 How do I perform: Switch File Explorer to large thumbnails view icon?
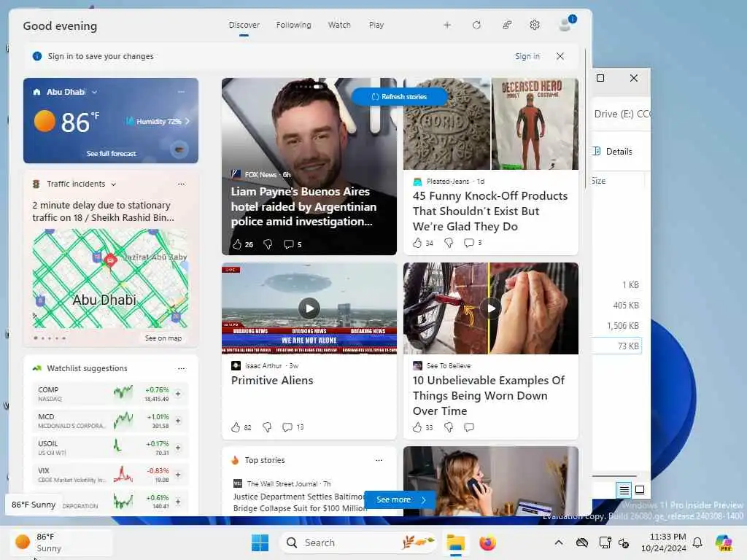click(640, 490)
